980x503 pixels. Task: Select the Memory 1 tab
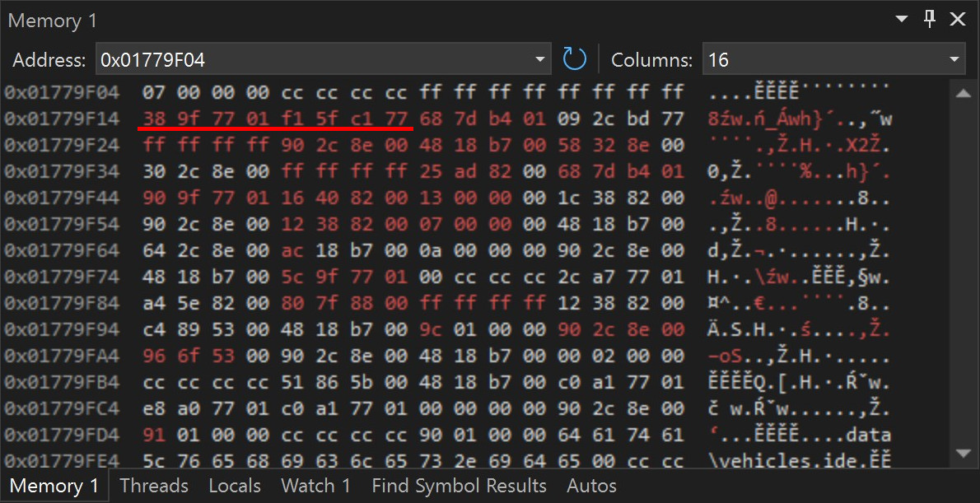pos(54,486)
